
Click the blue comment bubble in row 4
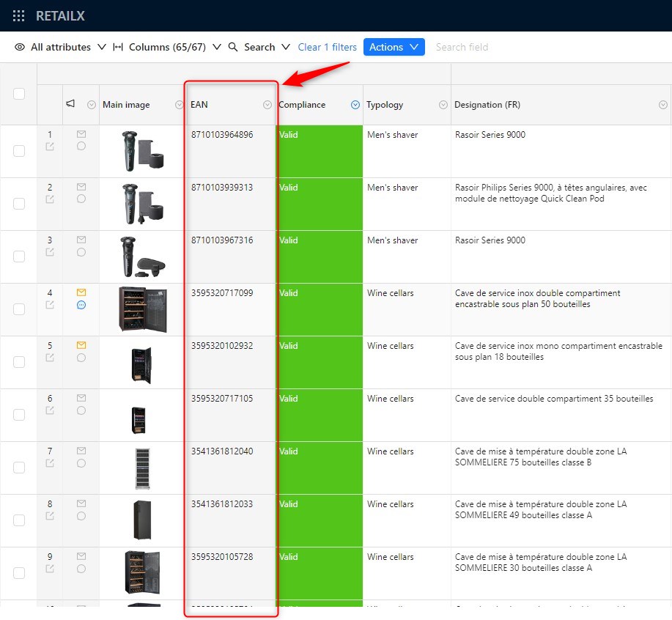81,305
